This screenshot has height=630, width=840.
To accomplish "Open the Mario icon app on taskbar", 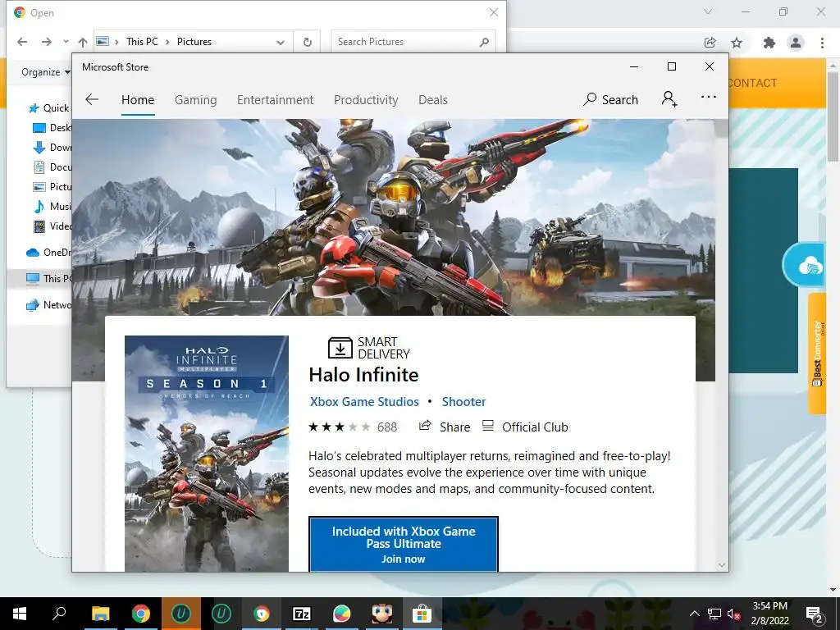I will click(x=382, y=614).
